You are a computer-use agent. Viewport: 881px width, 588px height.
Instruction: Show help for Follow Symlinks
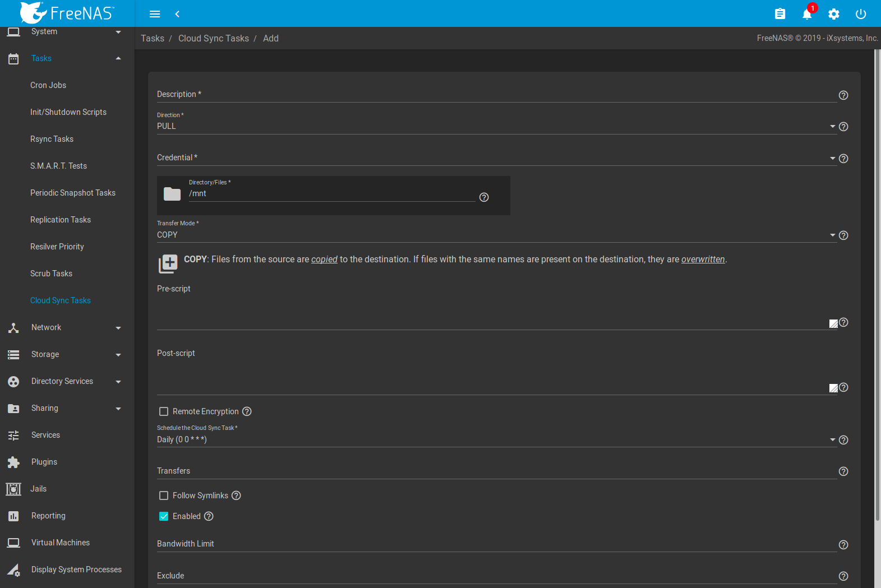(x=236, y=496)
